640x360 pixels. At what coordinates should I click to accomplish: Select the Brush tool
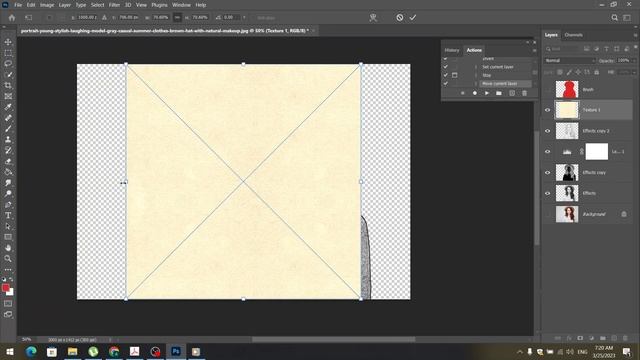click(8, 129)
